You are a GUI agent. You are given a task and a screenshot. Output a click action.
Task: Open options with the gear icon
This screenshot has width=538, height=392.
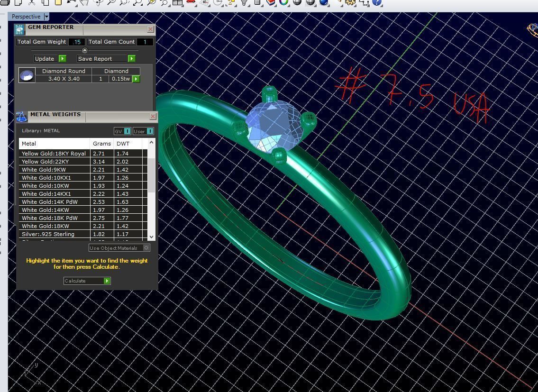pyautogui.click(x=350, y=2)
